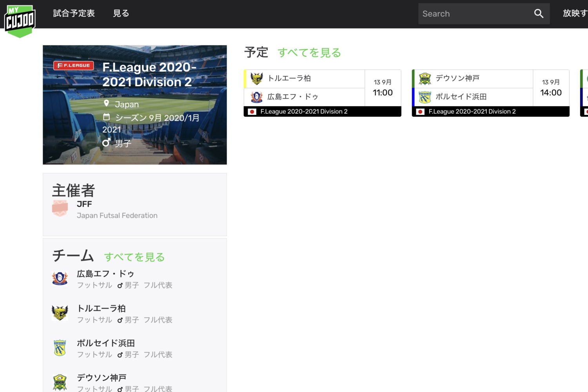Open the partially visible third match card
Screen dimensions: 588x392
click(x=584, y=93)
